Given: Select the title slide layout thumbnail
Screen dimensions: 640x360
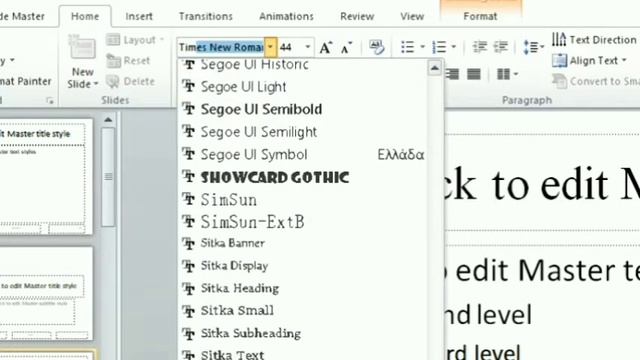Looking at the screenshot, I should [46, 293].
